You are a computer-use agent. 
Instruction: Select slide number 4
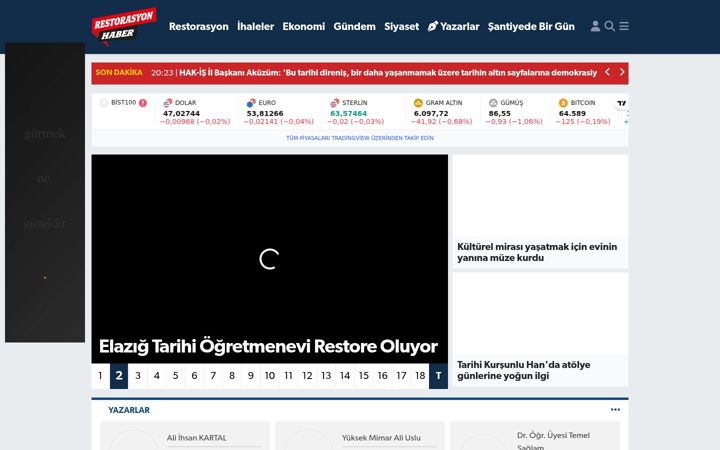point(157,376)
